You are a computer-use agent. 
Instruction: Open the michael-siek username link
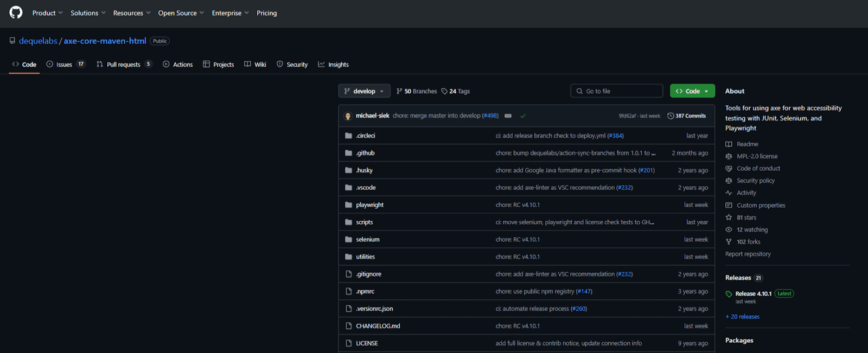[373, 116]
